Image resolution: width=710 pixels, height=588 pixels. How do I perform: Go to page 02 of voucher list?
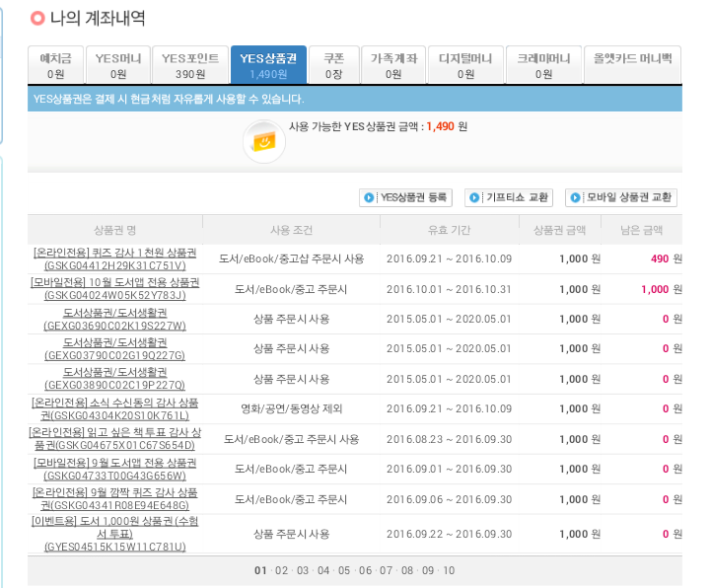[282, 570]
